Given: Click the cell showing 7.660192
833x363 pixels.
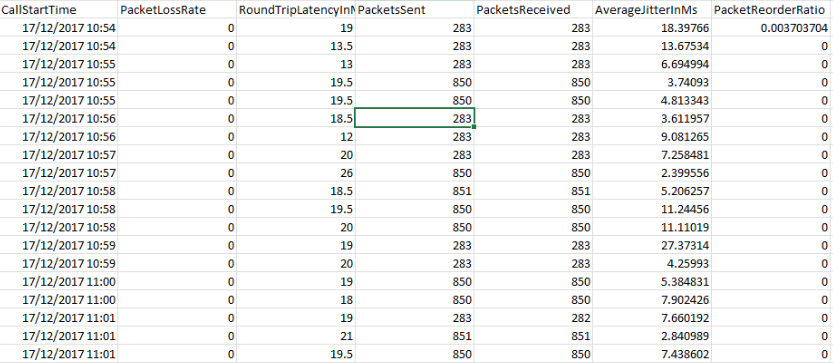Looking at the screenshot, I should pyautogui.click(x=652, y=317).
